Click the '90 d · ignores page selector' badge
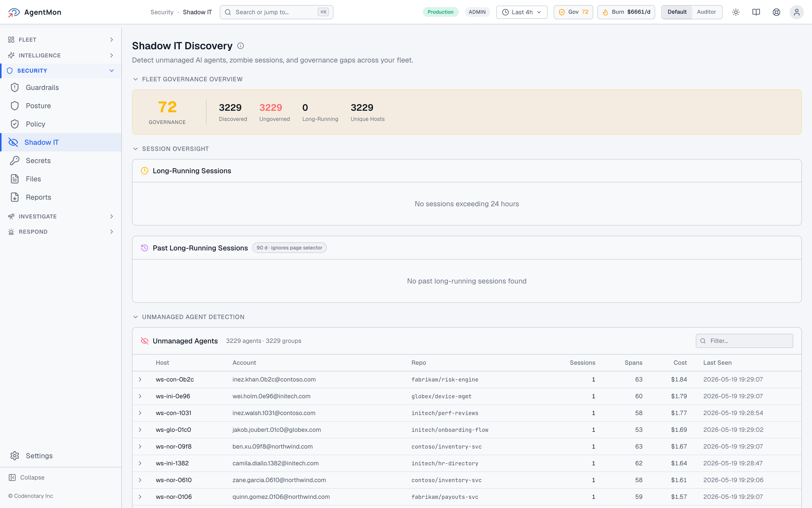812x508 pixels. (289, 248)
